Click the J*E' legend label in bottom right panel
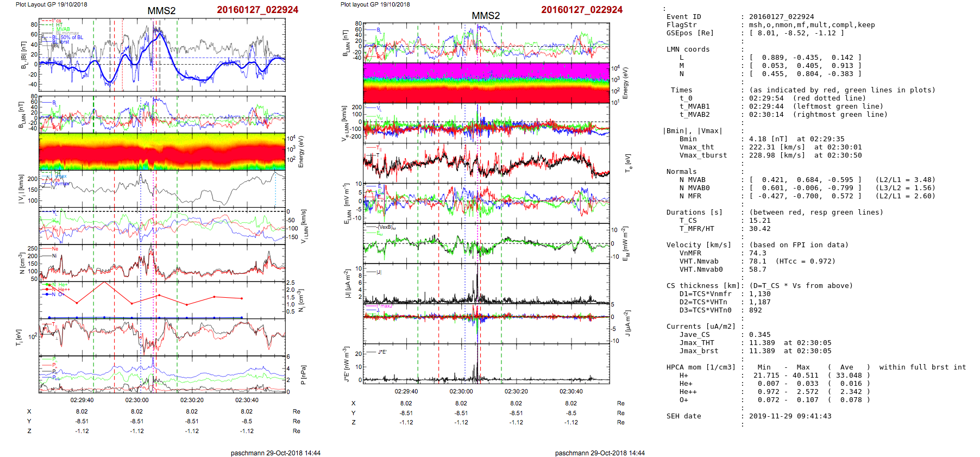This screenshot has width=980, height=457. coord(381,352)
